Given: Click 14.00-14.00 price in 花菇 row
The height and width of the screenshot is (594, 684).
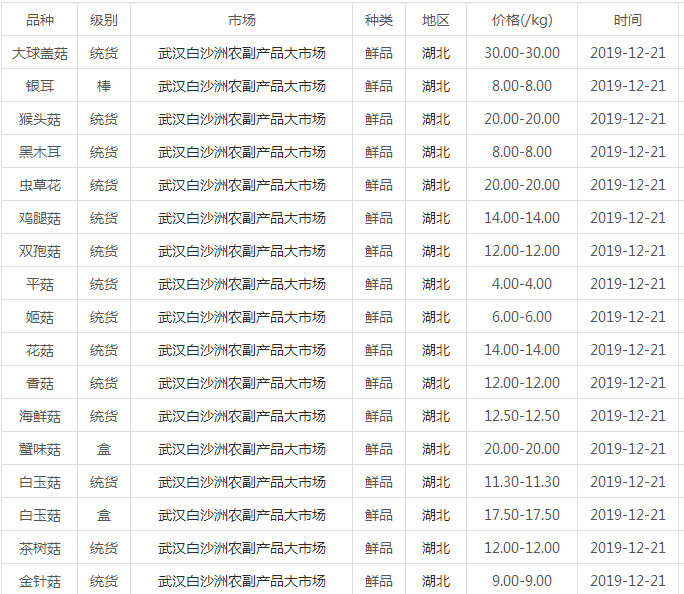Looking at the screenshot, I should [522, 350].
